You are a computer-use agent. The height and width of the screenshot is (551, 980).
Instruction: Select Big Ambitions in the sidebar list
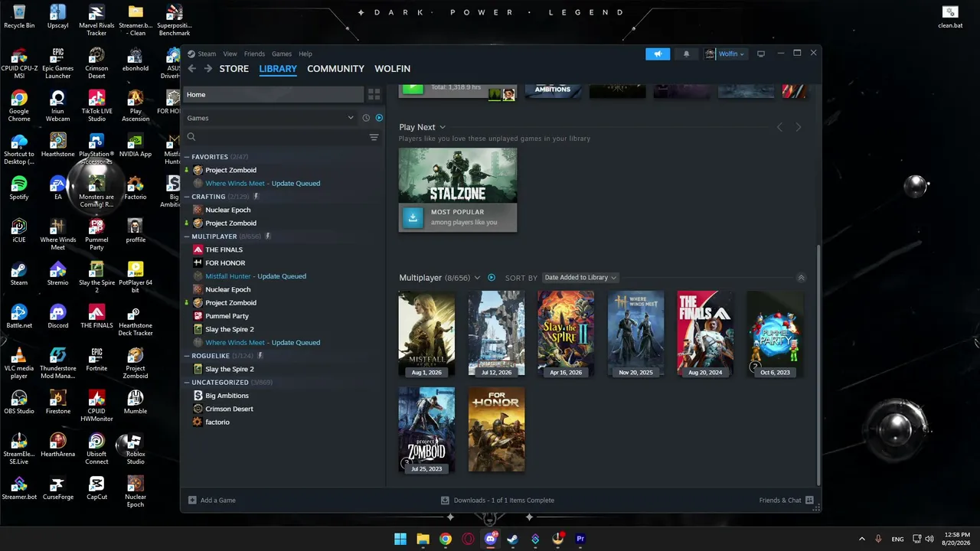(x=227, y=396)
